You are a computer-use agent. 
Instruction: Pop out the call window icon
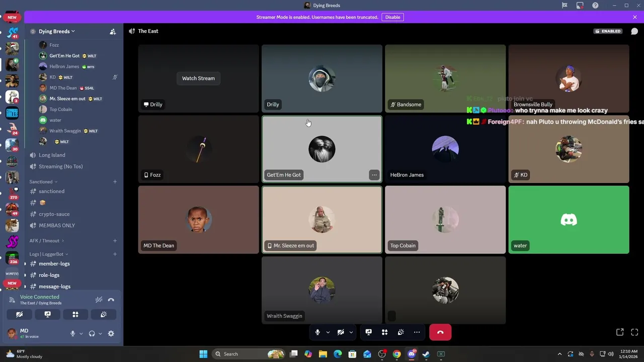pos(620,332)
